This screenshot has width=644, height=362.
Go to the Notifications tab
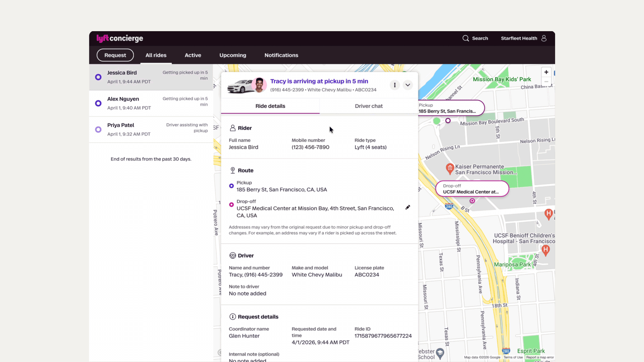tap(281, 55)
